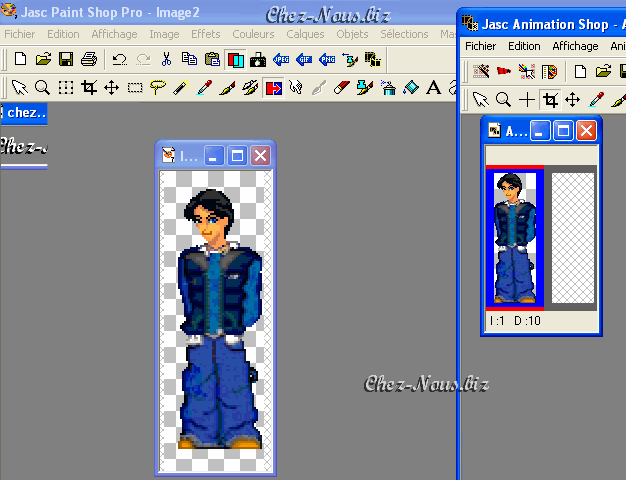626x480 pixels.
Task: Click the Print icon in Paint Shop Pro
Action: 89,59
